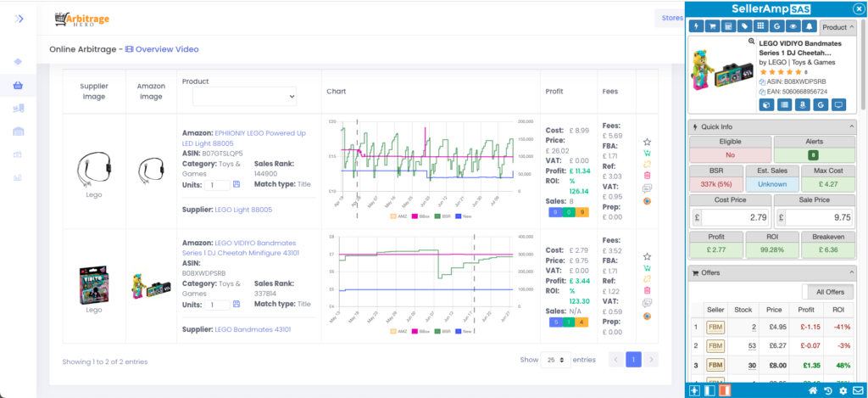Click SellerAmp price tag toolbar icon
The width and height of the screenshot is (868, 398).
pyautogui.click(x=744, y=26)
